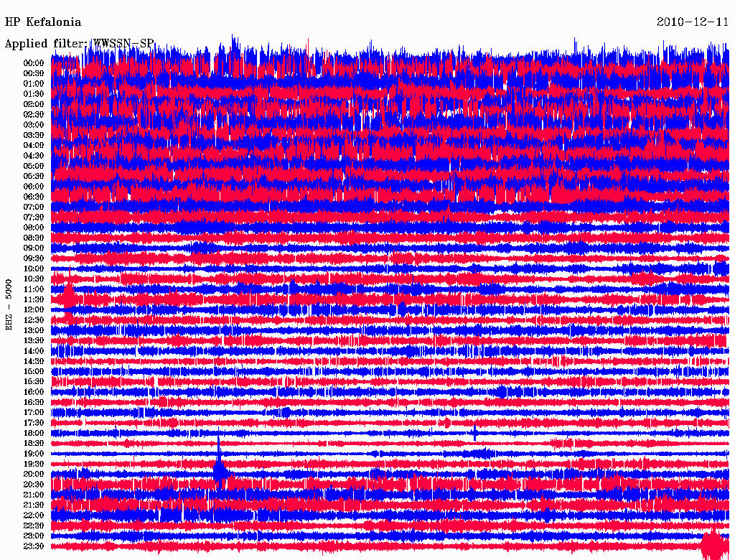Select the 14:00 time label

click(x=34, y=351)
